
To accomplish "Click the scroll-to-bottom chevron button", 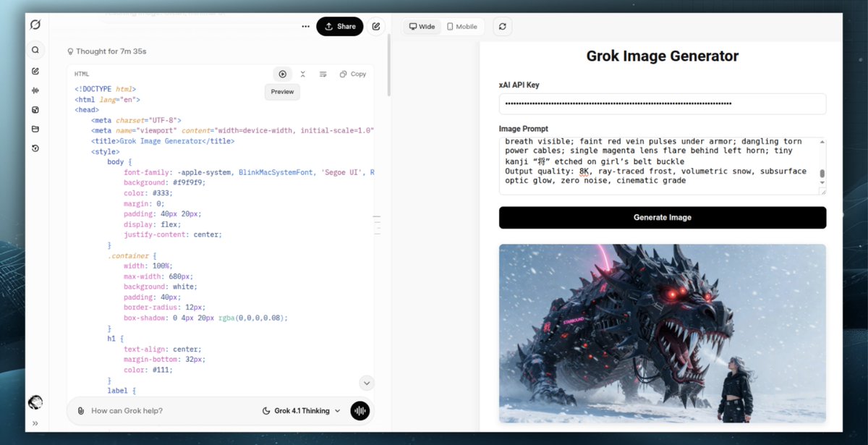I will coord(367,383).
